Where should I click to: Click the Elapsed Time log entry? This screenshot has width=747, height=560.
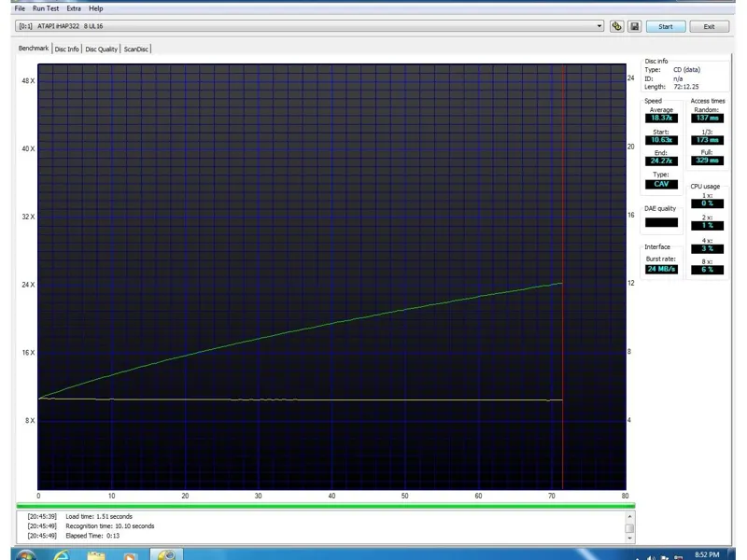coord(74,536)
